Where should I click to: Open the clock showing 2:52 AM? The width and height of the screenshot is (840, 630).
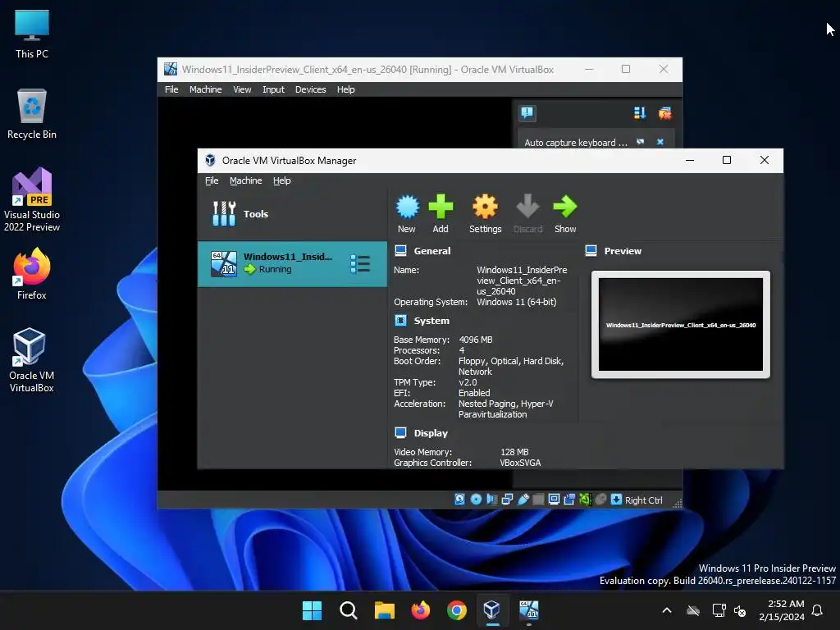pos(782,610)
